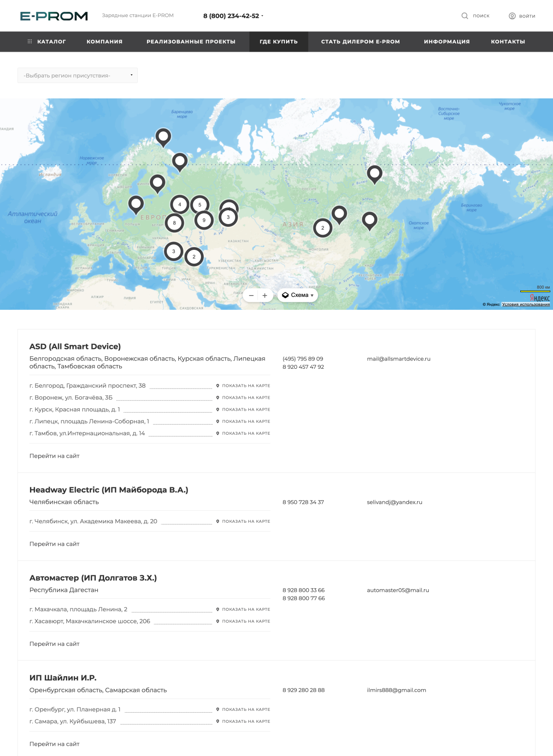Open Yandex Условия использования link

coord(526,305)
